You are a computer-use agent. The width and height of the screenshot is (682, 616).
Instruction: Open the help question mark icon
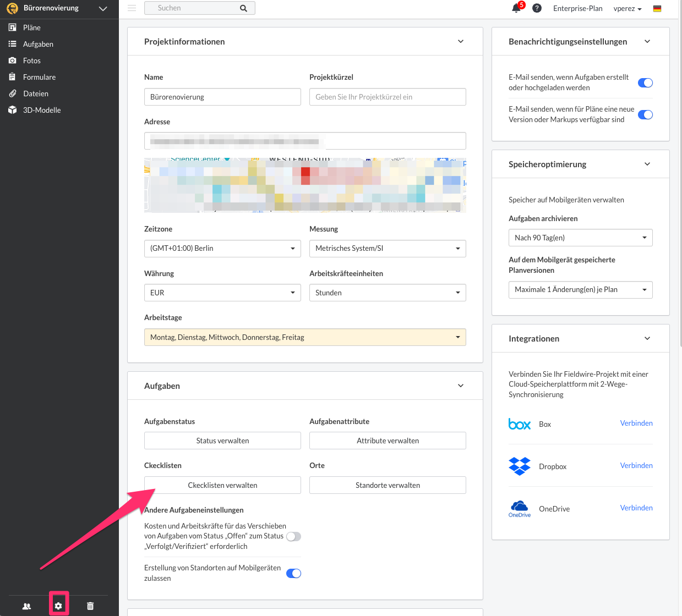(x=537, y=8)
